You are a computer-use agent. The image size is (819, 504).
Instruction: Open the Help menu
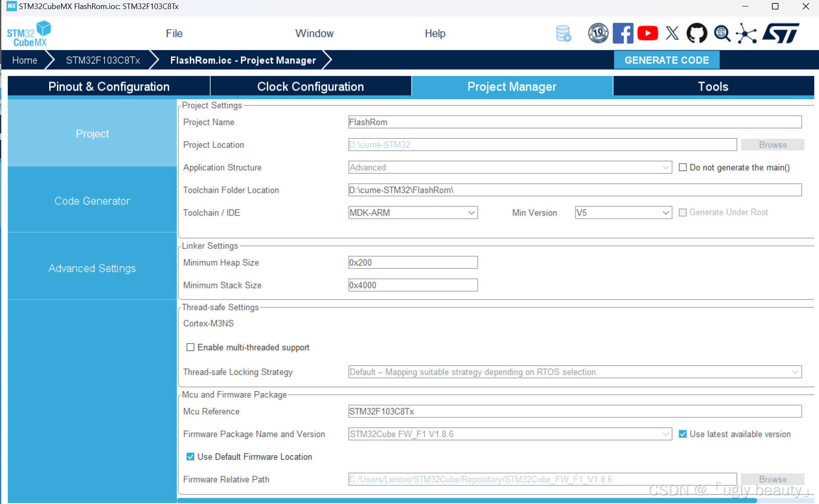click(x=435, y=34)
